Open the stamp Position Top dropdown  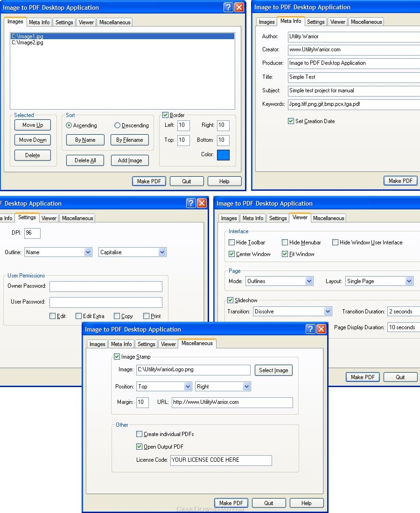click(x=164, y=387)
